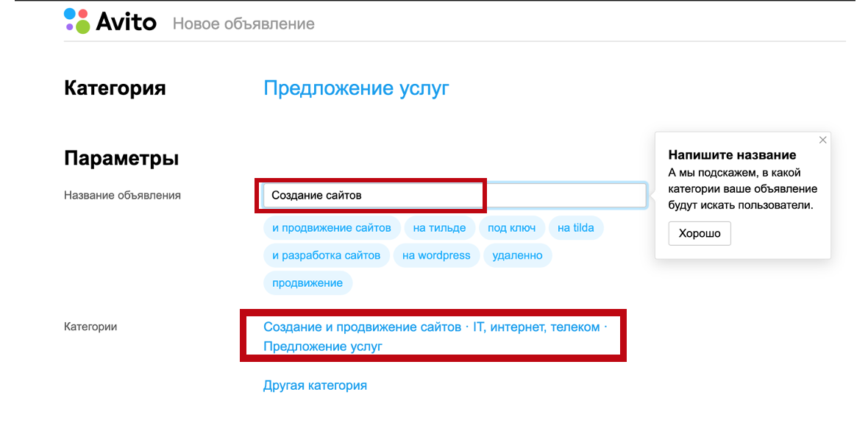The image size is (868, 434).
Task: Open the "Предложение услуг" category link
Action: click(x=356, y=88)
